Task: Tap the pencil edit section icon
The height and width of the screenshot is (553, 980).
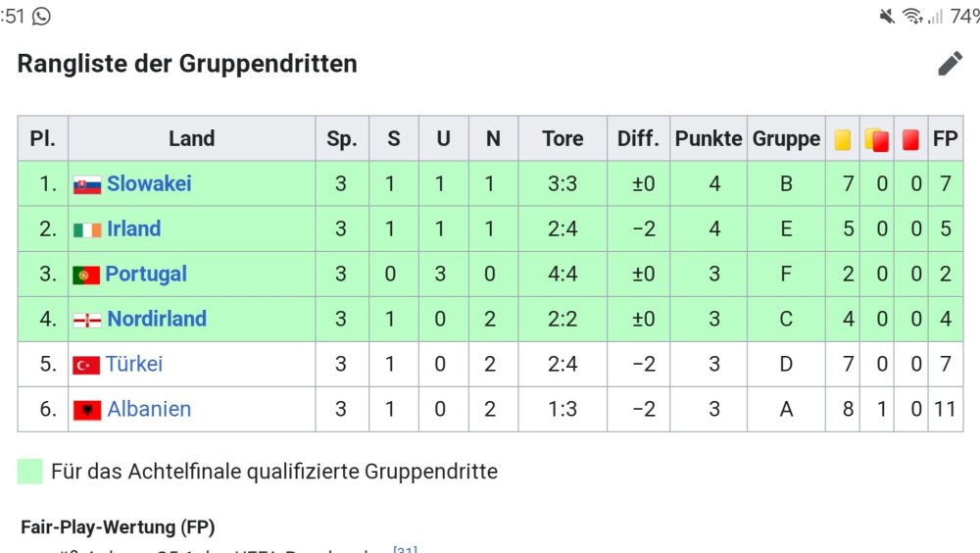Action: click(950, 64)
